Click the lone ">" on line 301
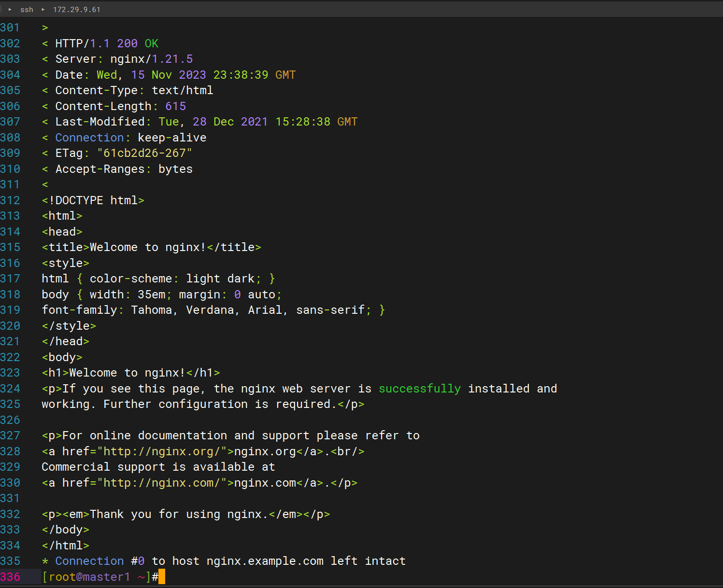The height and width of the screenshot is (588, 723). [45, 28]
